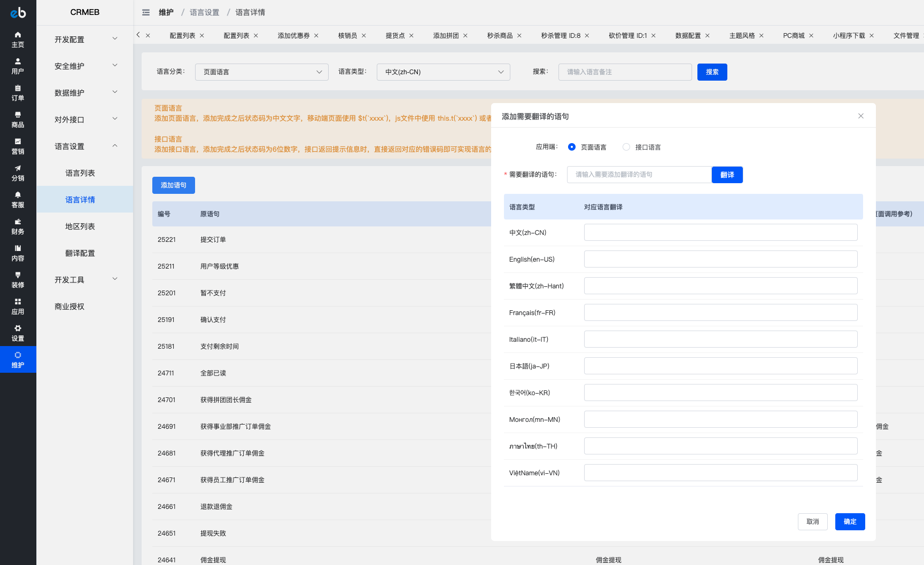Expand the 开发工具 menu
The height and width of the screenshot is (565, 924).
coord(85,279)
